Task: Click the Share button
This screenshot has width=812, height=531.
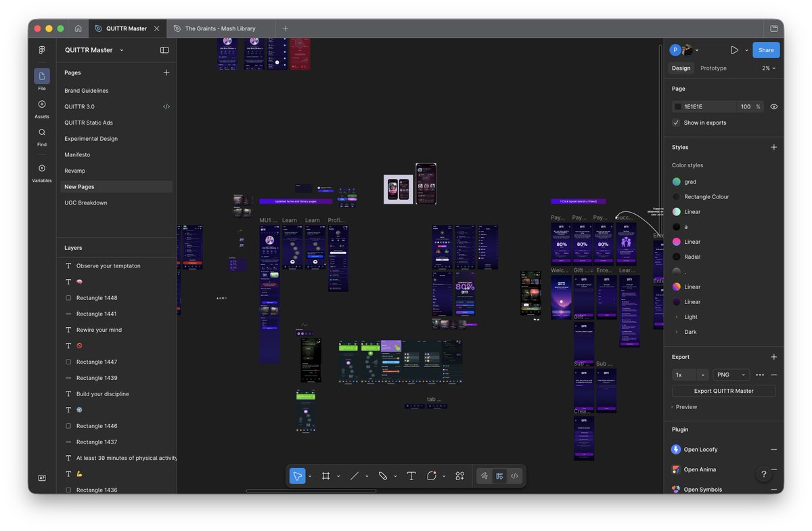Action: 766,50
